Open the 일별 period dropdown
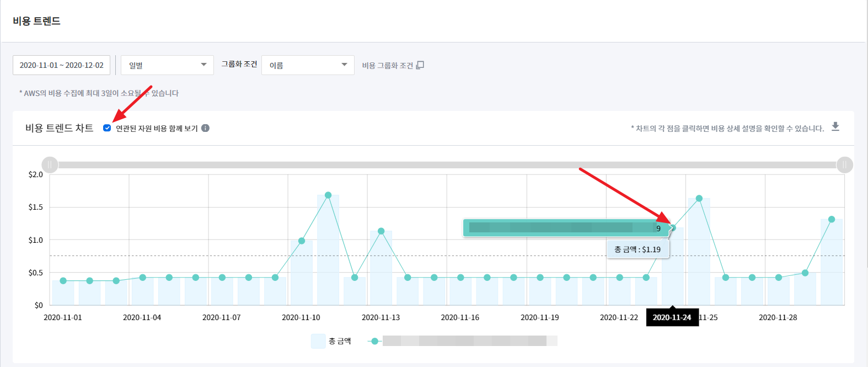This screenshot has height=367, width=868. 167,65
